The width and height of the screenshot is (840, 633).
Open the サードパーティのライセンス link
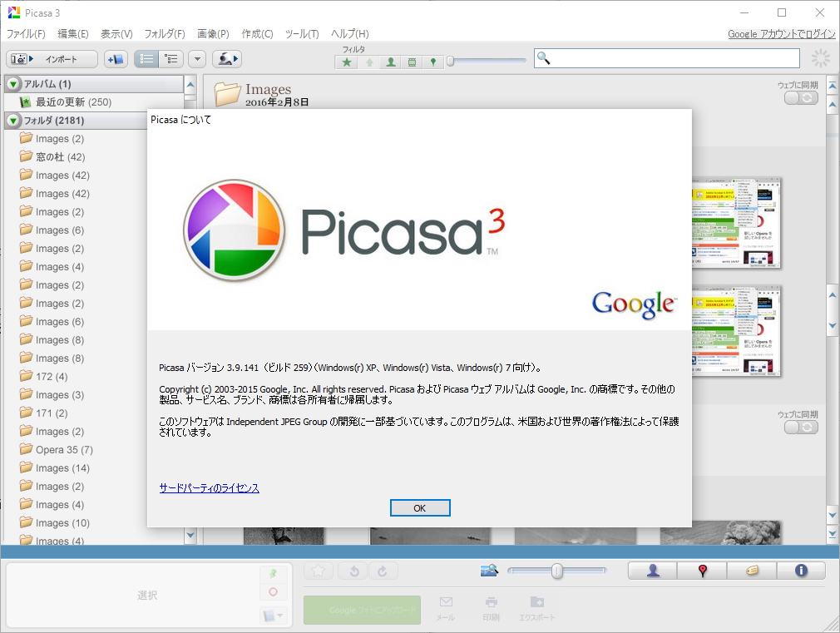[x=208, y=488]
